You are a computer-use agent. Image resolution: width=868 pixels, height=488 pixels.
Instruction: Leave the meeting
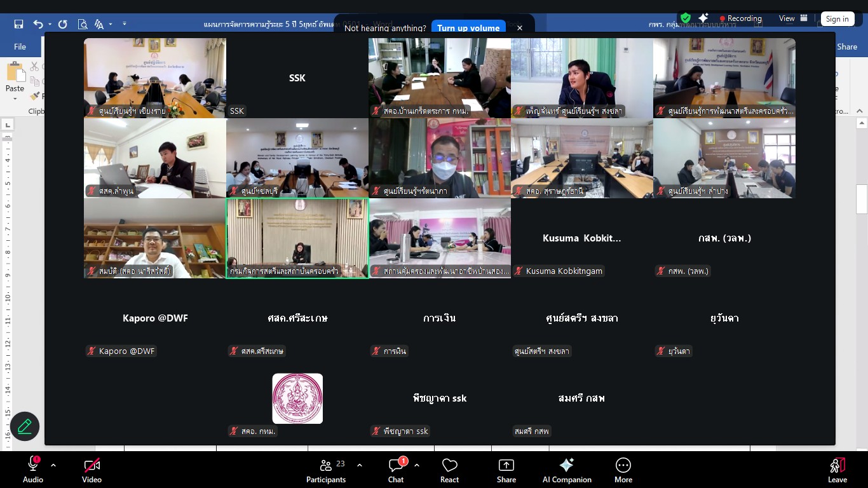pyautogui.click(x=837, y=470)
